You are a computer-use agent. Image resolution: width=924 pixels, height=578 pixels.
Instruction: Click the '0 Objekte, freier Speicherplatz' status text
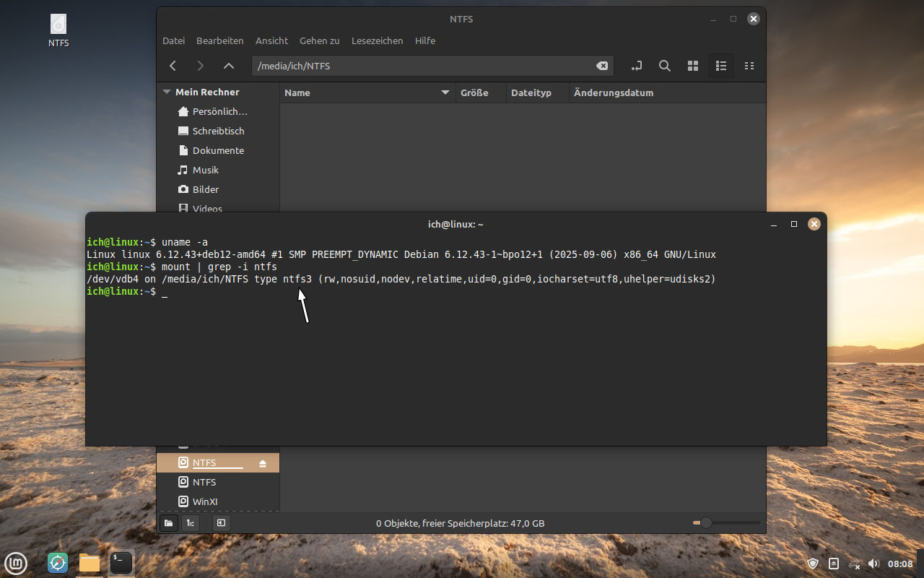coord(461,523)
